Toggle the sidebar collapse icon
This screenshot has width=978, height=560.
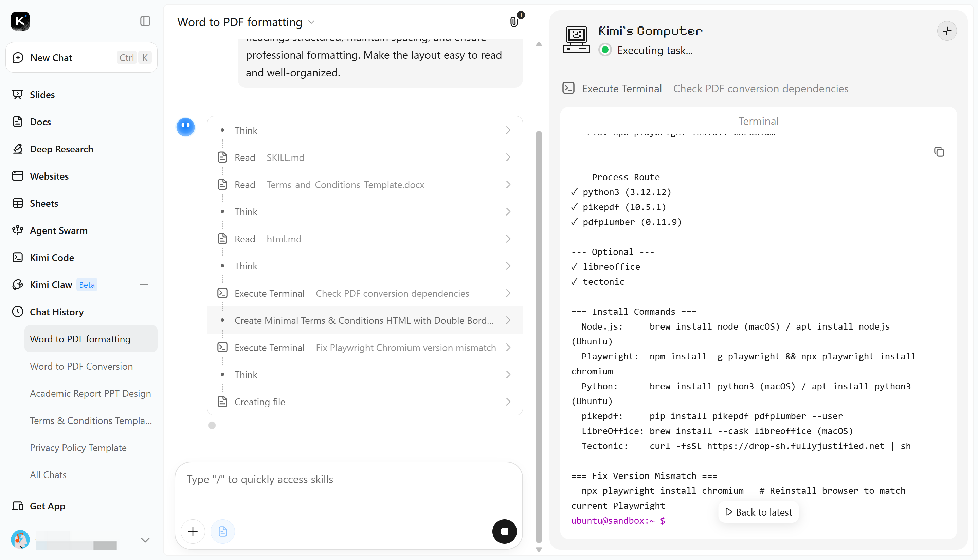pyautogui.click(x=145, y=21)
